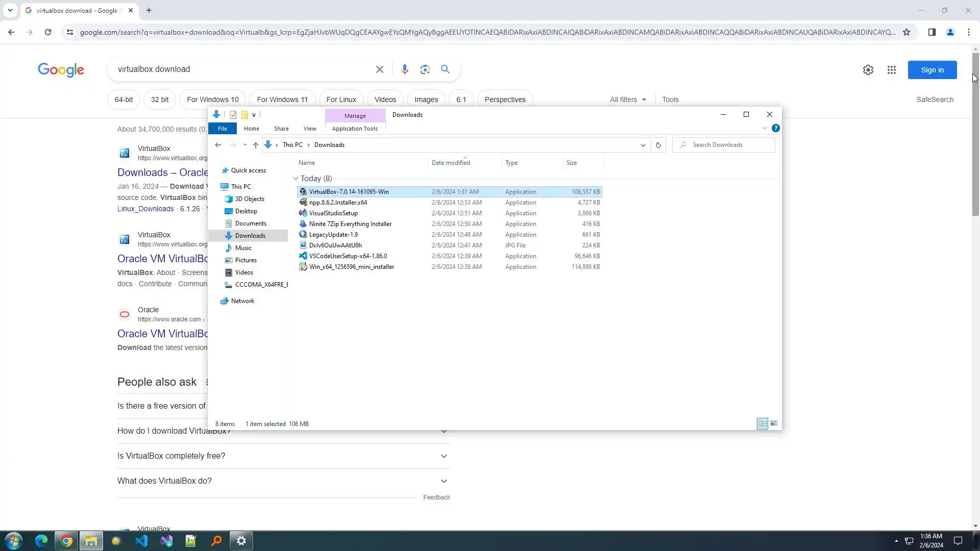Click the Sign in button
Screen dimensions: 980x551
[x=932, y=70]
